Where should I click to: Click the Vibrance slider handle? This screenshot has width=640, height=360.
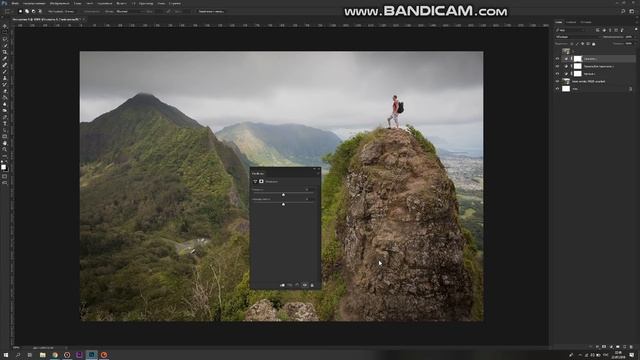pos(283,195)
